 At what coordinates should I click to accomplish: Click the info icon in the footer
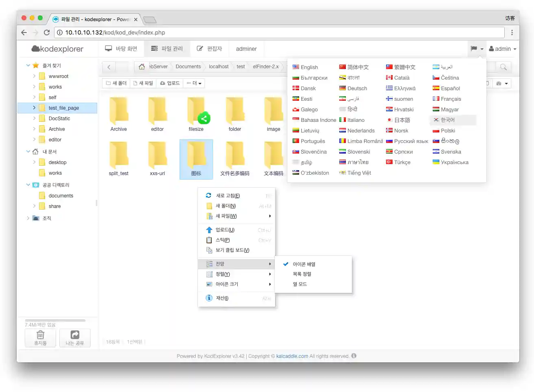click(x=354, y=356)
